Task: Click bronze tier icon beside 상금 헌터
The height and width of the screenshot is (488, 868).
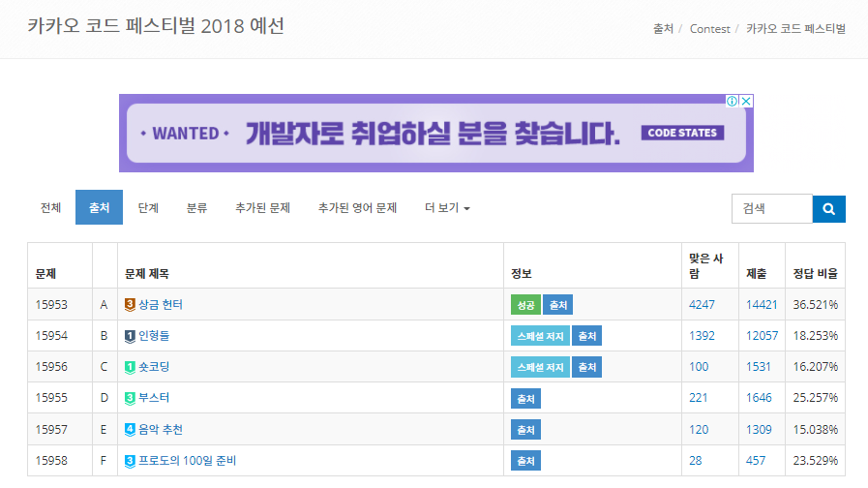Action: pyautogui.click(x=130, y=305)
